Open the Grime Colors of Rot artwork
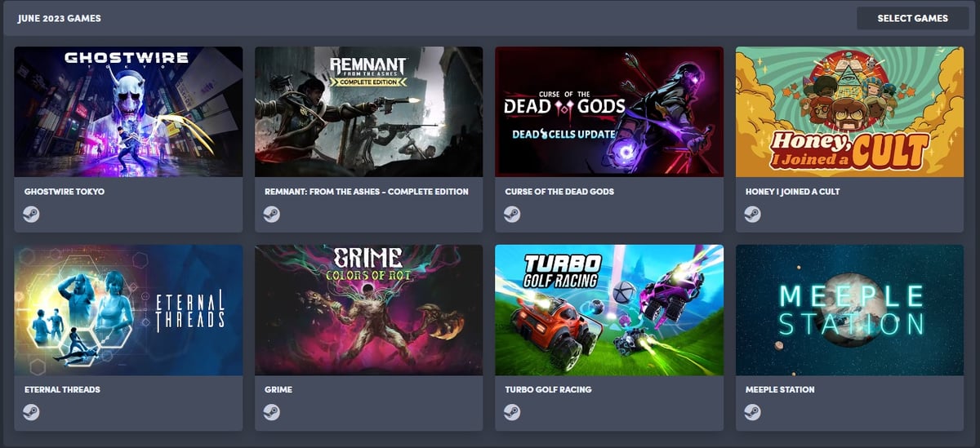 (x=368, y=310)
